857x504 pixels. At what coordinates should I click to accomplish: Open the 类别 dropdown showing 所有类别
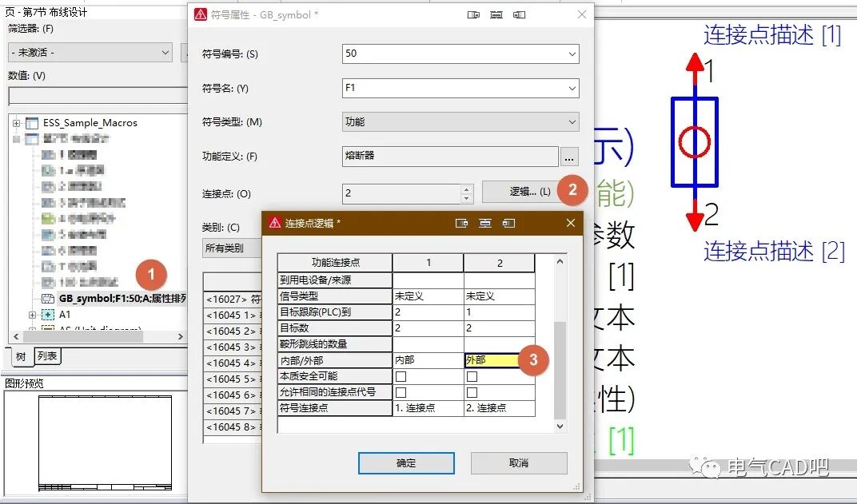[x=231, y=248]
